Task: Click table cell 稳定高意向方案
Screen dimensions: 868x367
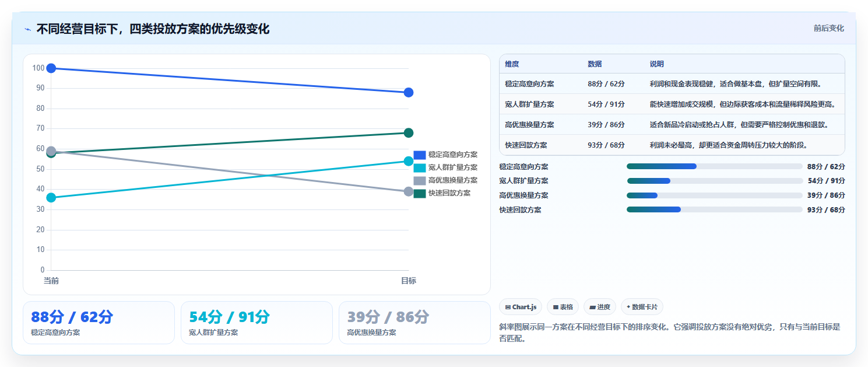Action: tap(529, 83)
